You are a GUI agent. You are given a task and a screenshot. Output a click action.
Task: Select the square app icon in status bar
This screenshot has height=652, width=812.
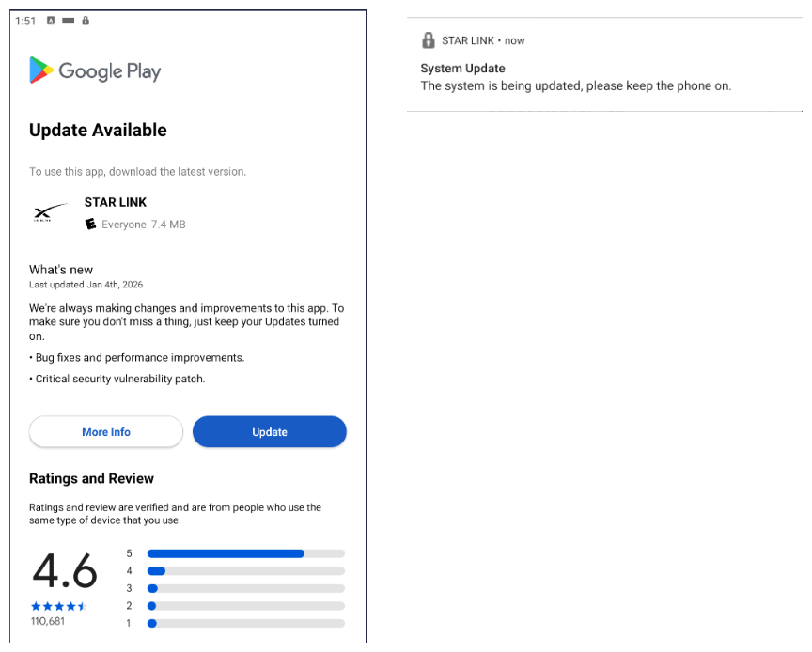coord(50,21)
